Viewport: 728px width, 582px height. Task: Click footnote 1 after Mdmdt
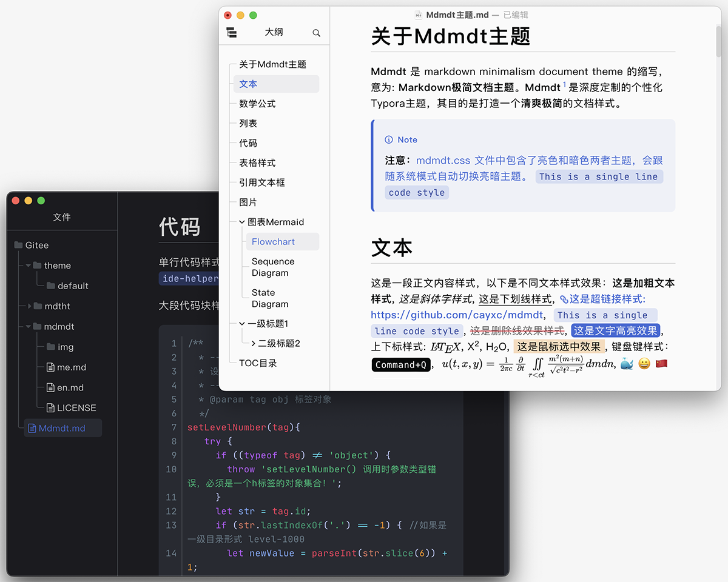564,85
